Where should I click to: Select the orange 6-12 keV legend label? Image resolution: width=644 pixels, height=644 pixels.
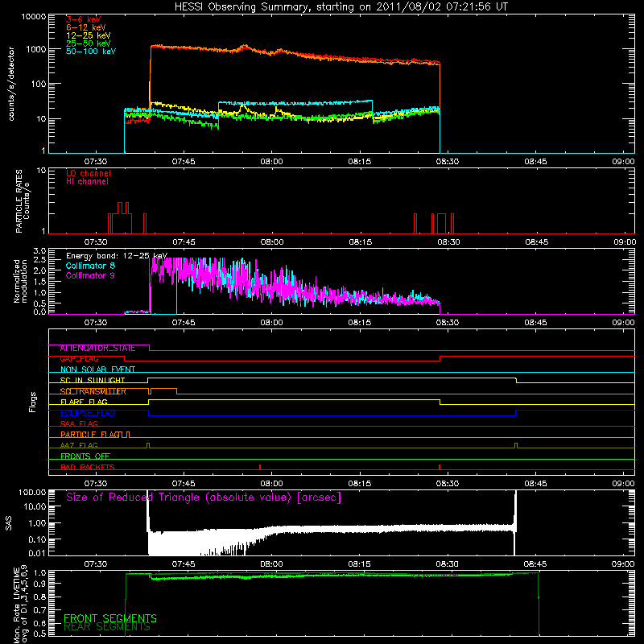click(86, 27)
